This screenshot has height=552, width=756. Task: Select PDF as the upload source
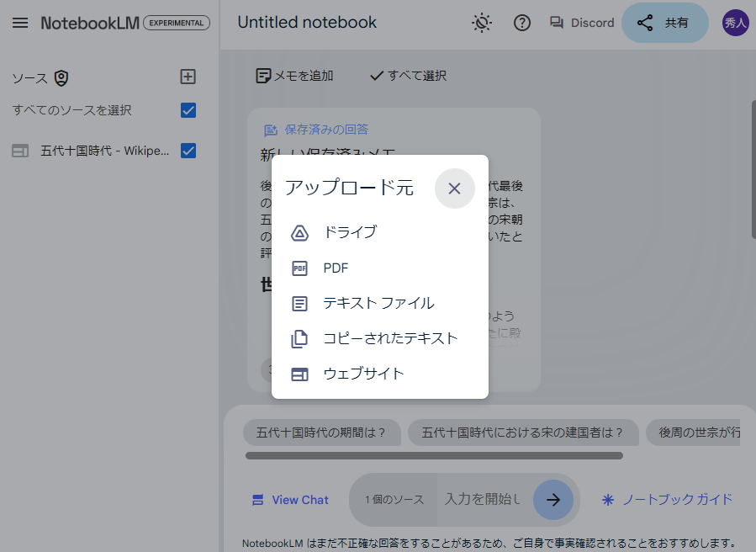click(335, 268)
